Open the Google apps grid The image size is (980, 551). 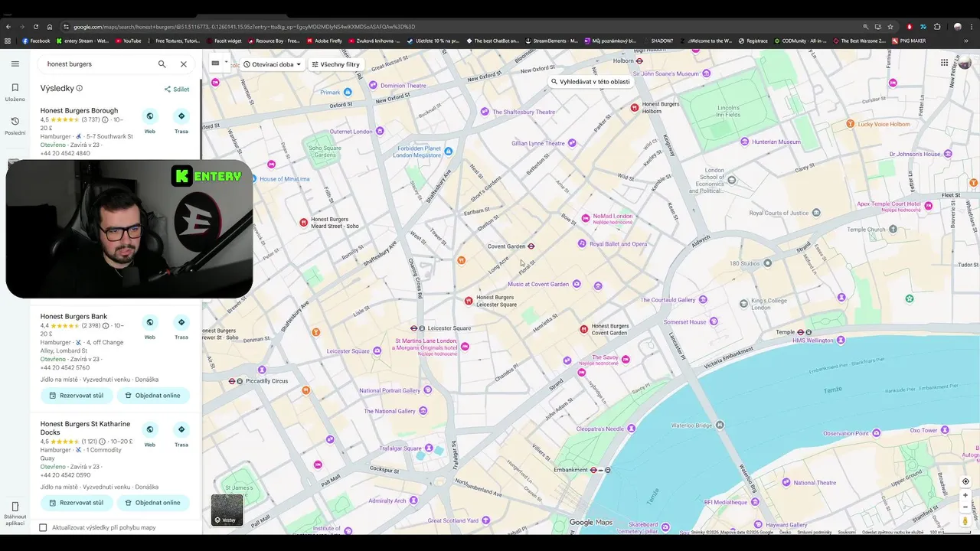pos(944,63)
